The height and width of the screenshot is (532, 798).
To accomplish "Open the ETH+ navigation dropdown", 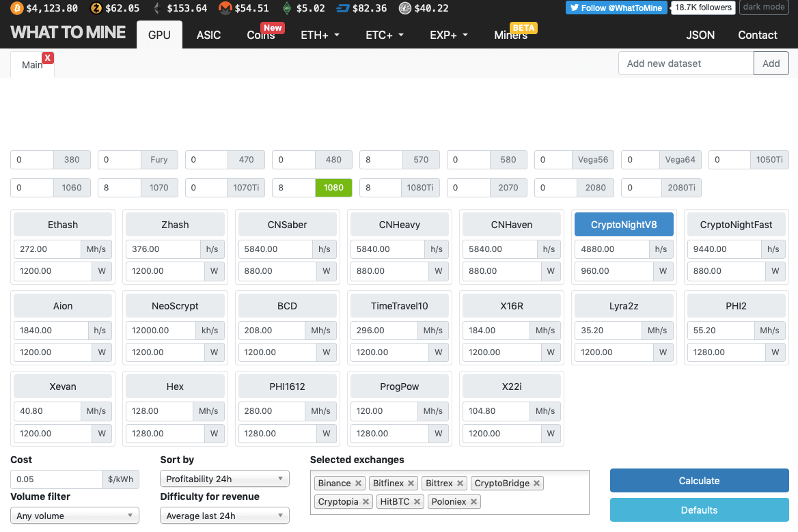I will (x=320, y=35).
